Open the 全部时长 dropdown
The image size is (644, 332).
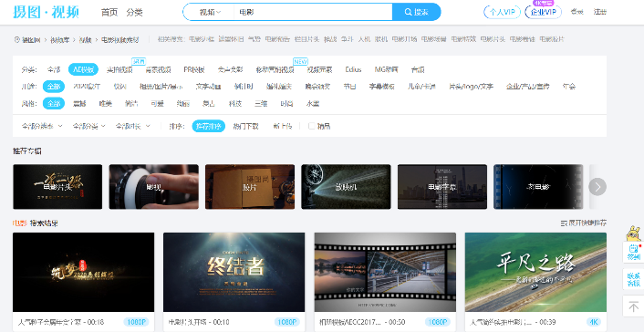(x=132, y=126)
